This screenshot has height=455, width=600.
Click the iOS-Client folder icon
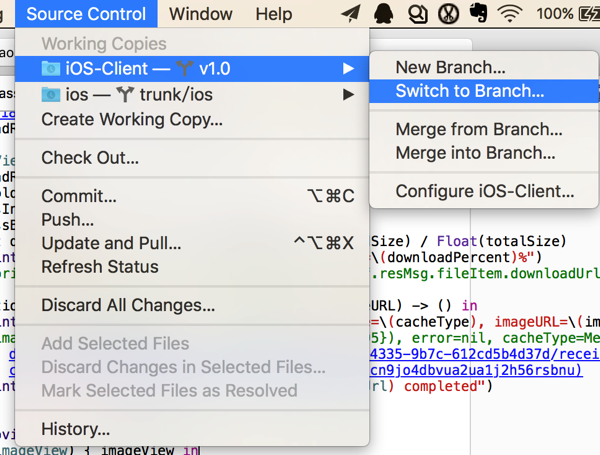tap(51, 69)
